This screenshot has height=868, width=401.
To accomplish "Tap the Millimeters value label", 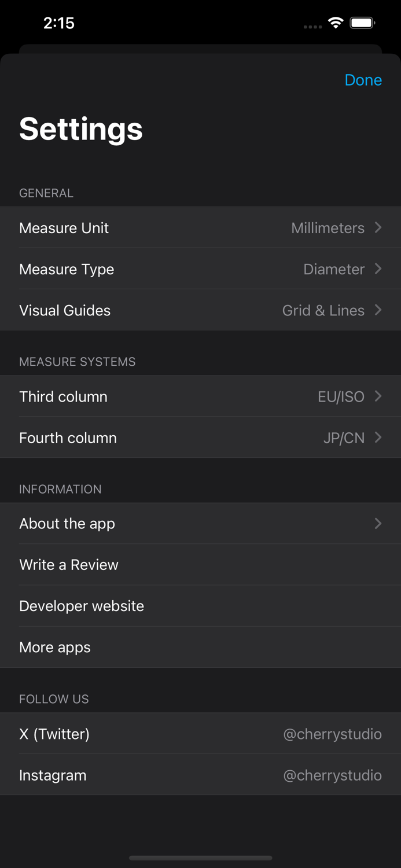I will click(x=328, y=228).
